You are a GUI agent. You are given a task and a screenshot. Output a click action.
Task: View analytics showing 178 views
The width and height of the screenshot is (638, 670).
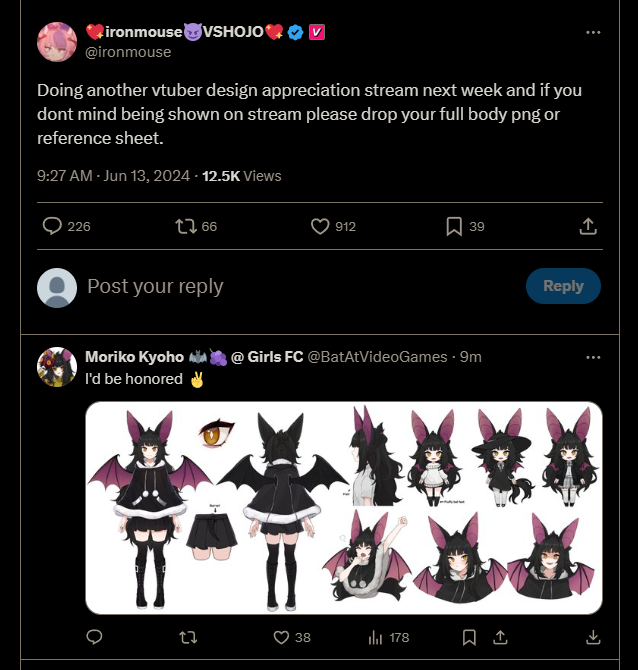point(378,637)
